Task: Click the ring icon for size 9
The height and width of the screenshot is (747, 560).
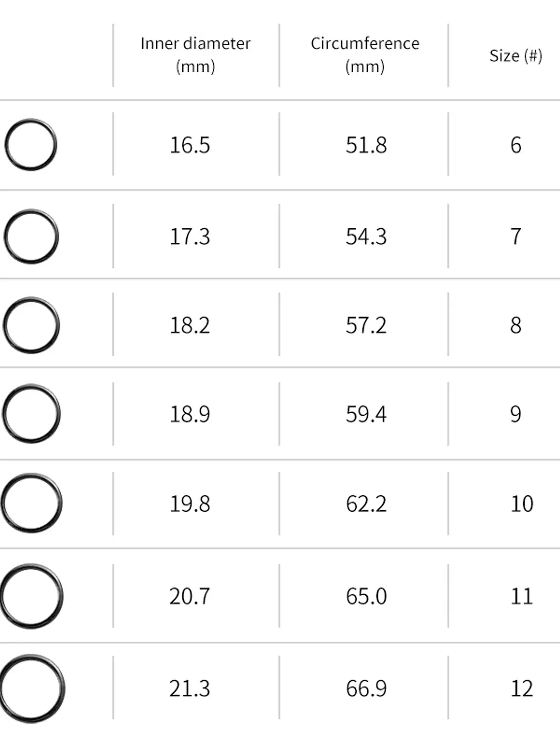Action: [31, 414]
